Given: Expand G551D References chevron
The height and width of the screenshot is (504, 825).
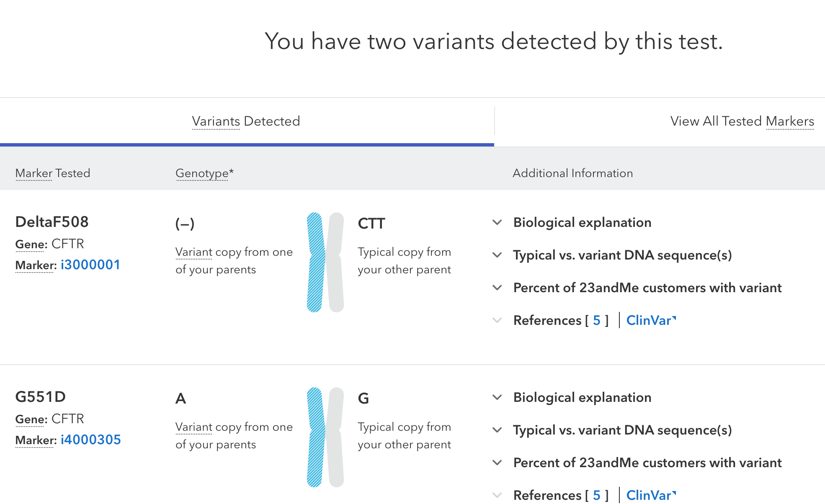Looking at the screenshot, I should point(497,495).
